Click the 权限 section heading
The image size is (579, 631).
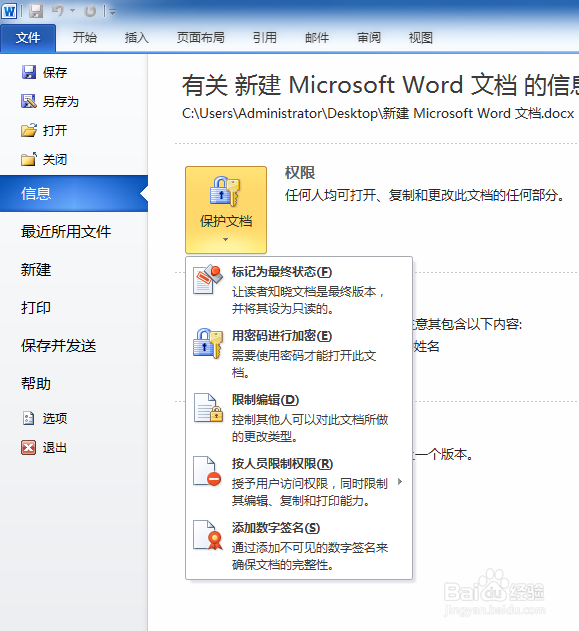coord(300,173)
